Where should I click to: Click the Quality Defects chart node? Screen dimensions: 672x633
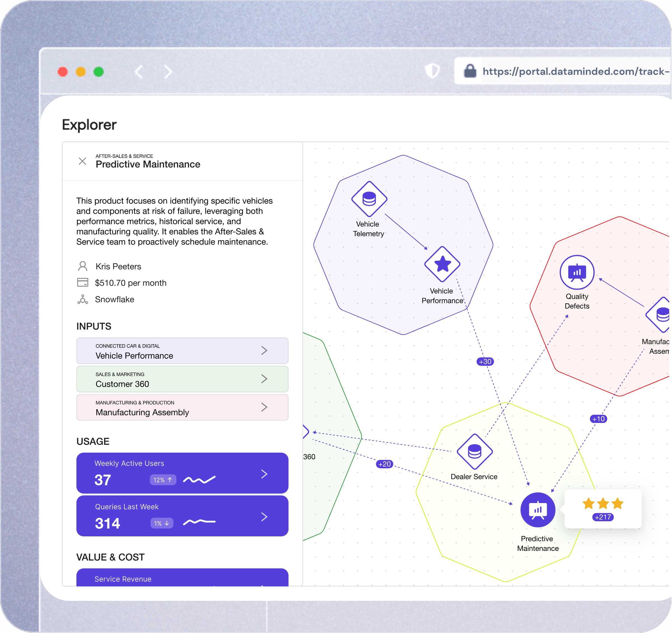pyautogui.click(x=577, y=272)
